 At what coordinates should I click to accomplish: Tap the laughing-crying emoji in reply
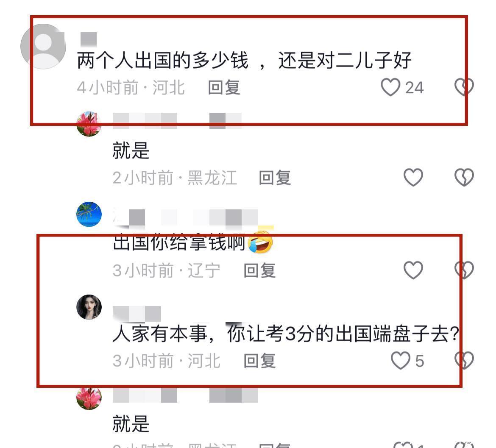point(261,242)
